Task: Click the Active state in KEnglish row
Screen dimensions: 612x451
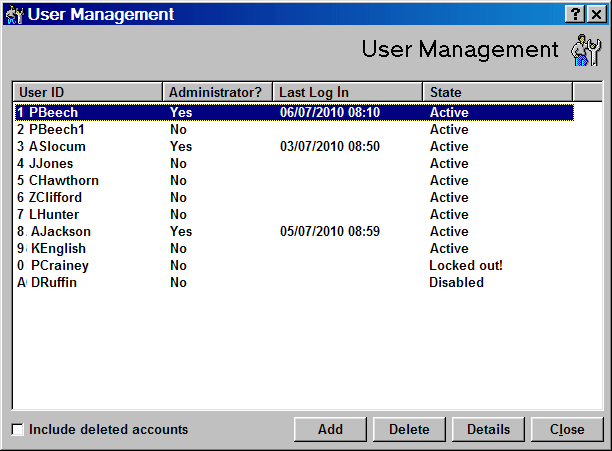Action: point(449,248)
